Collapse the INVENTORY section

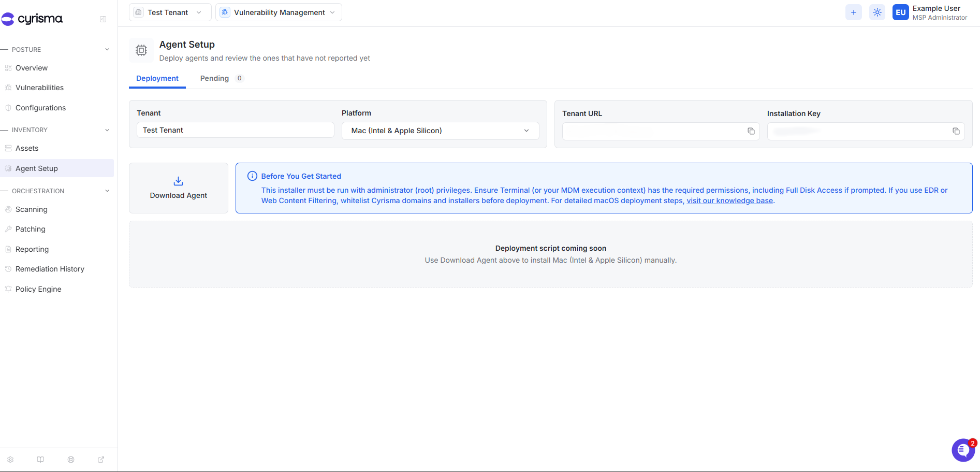(107, 130)
